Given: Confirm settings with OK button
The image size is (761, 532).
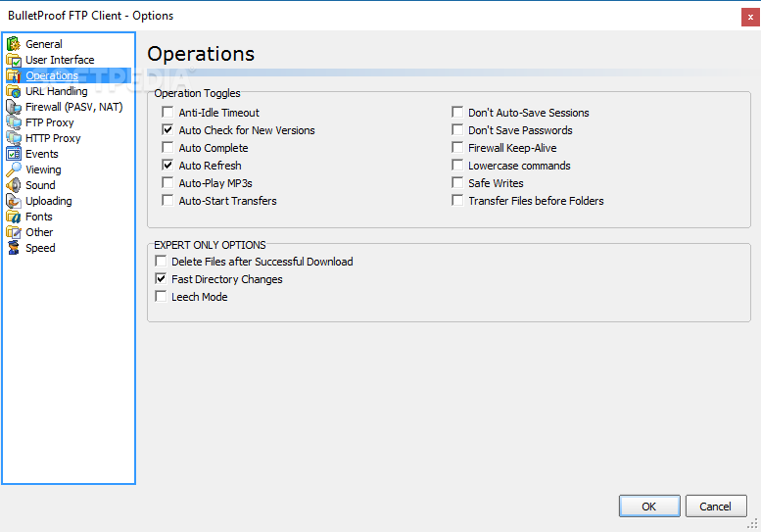Looking at the screenshot, I should [649, 507].
